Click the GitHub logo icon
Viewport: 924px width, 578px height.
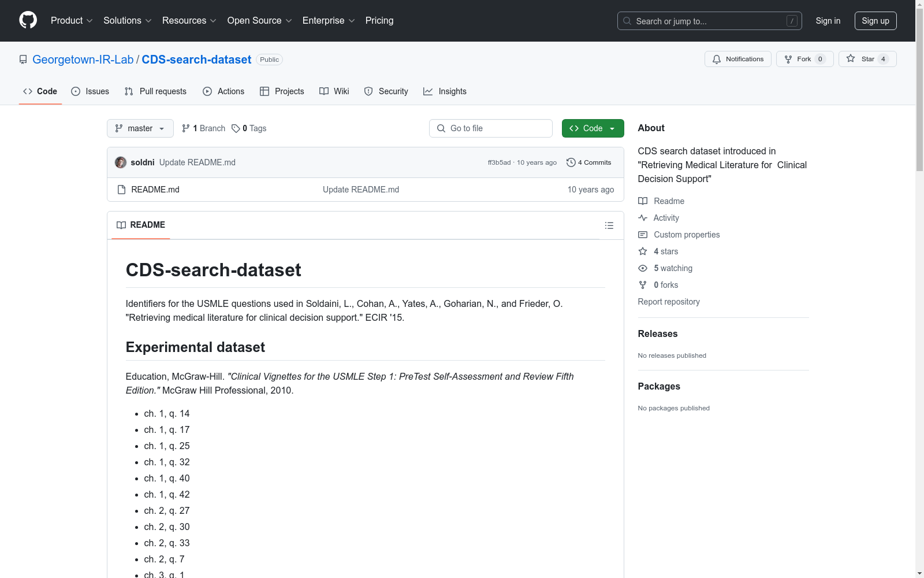pos(28,20)
